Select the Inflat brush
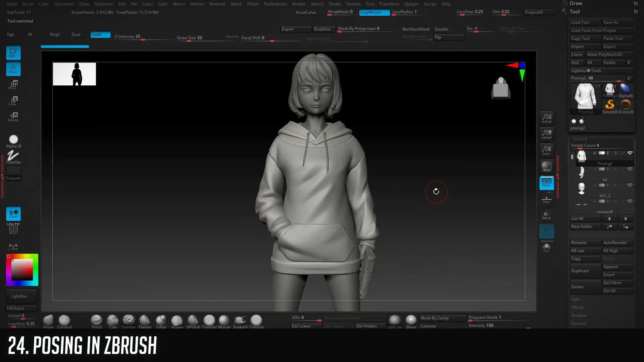 [x=161, y=322]
